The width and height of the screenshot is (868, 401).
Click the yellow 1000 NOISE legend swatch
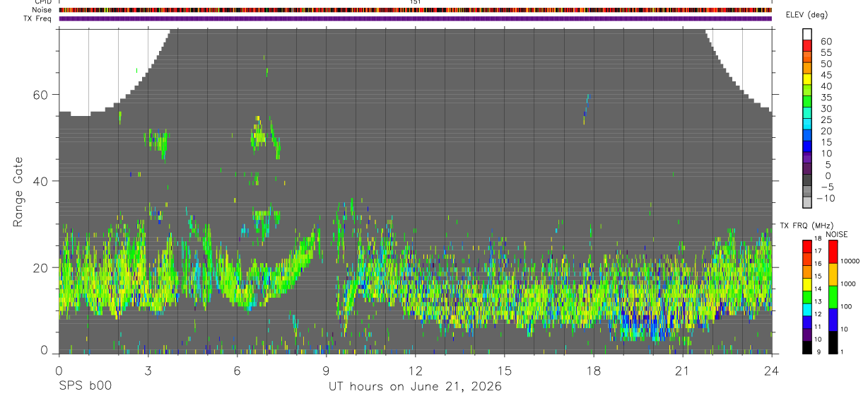point(832,274)
